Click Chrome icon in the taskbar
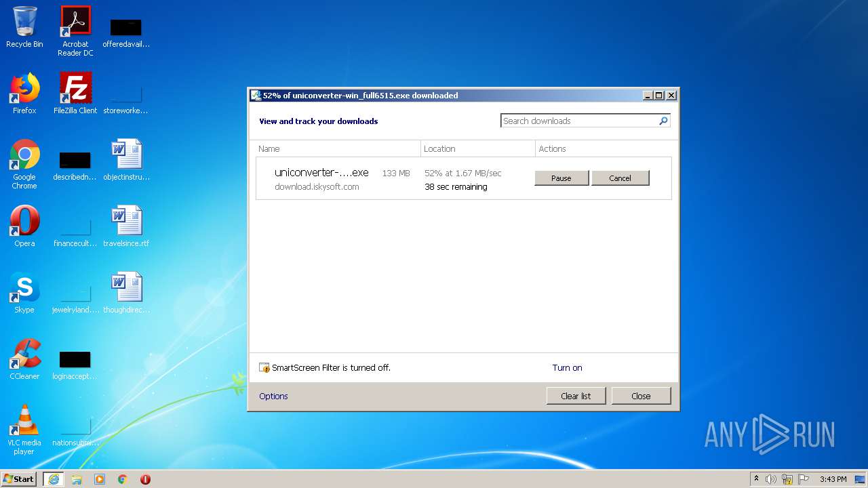The width and height of the screenshot is (868, 488). (123, 479)
